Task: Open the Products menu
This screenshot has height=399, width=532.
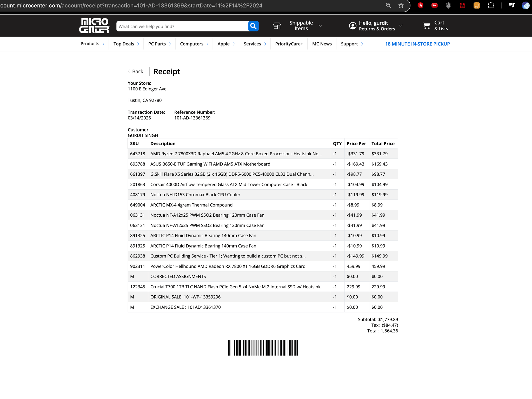Action: [x=90, y=44]
